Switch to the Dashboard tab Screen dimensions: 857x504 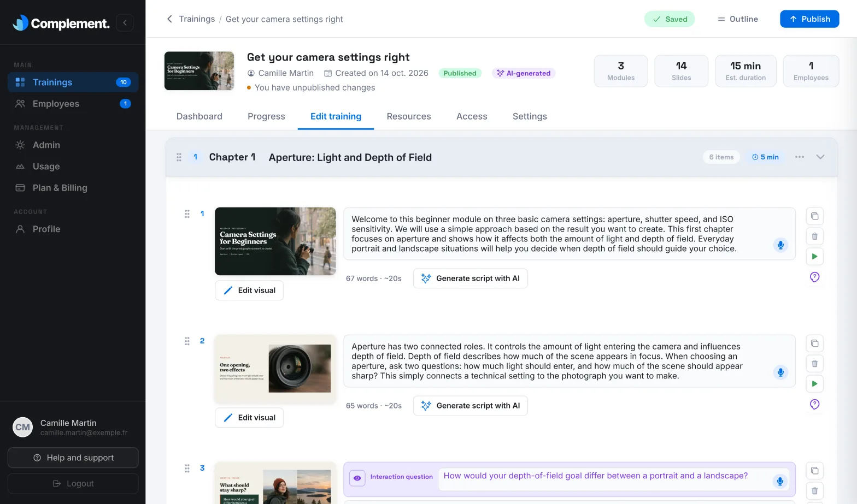[199, 116]
